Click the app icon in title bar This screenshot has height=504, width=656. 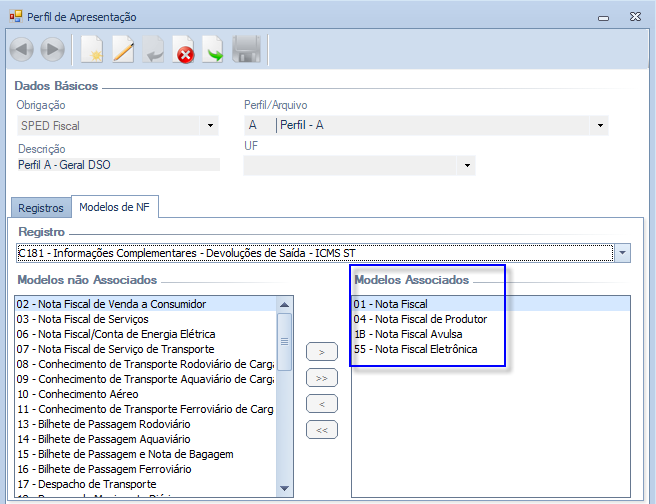tap(15, 17)
